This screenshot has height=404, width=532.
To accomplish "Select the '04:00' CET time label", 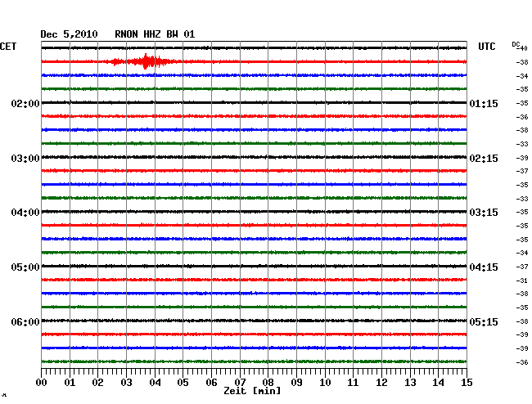I will click(x=25, y=213).
